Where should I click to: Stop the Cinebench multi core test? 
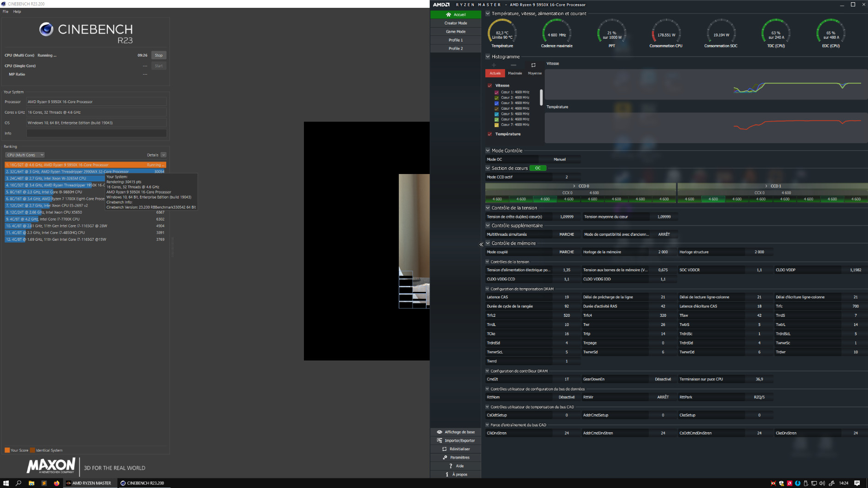pyautogui.click(x=159, y=55)
